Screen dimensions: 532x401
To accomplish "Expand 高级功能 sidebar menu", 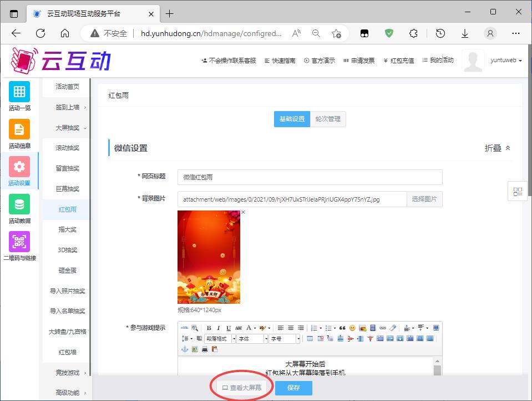I will tap(67, 393).
